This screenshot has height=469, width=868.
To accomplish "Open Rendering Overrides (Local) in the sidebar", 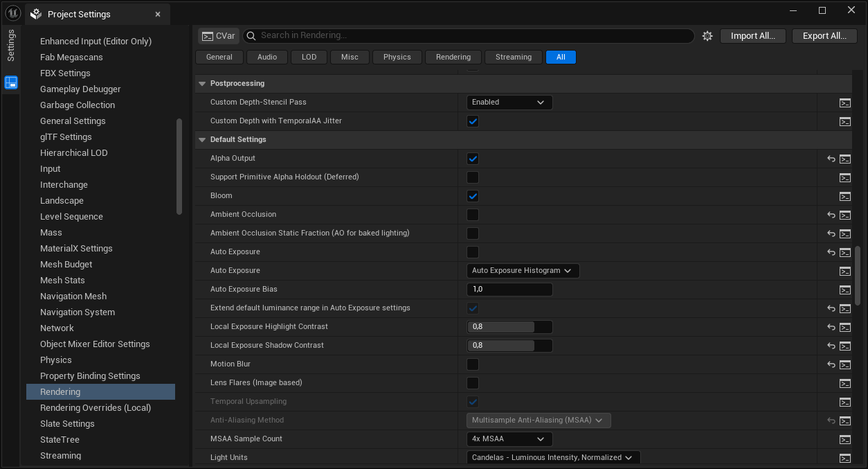I will pyautogui.click(x=96, y=408).
